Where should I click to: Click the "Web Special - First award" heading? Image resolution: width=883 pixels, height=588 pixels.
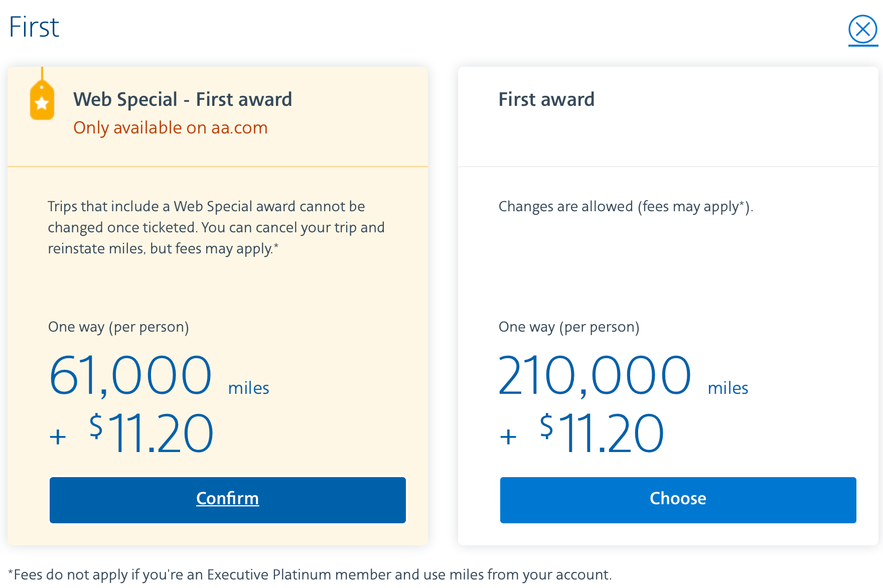(183, 99)
